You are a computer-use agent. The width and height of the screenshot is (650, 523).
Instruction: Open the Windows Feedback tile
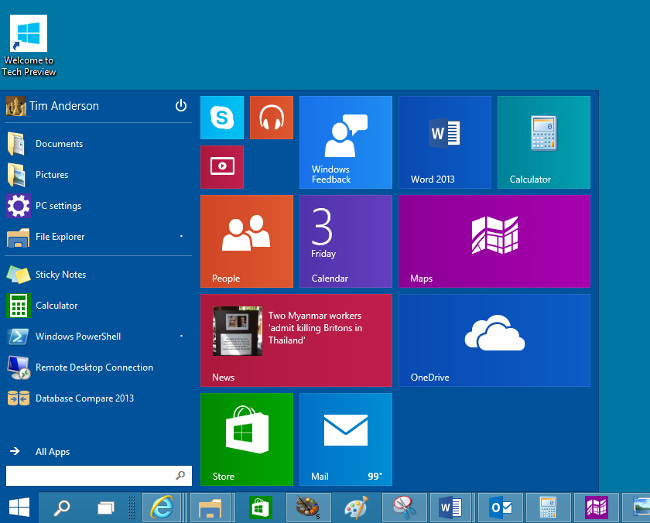pos(345,143)
